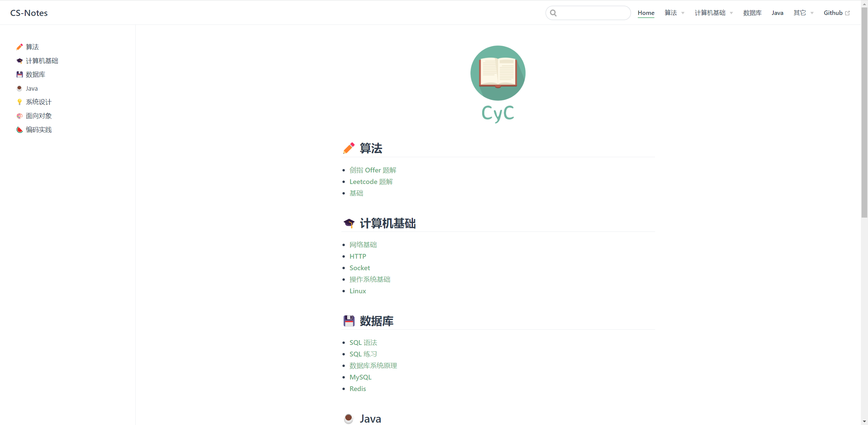The image size is (868, 425).
Task: Expand the 其它 dropdown arrow in navbar
Action: 812,13
